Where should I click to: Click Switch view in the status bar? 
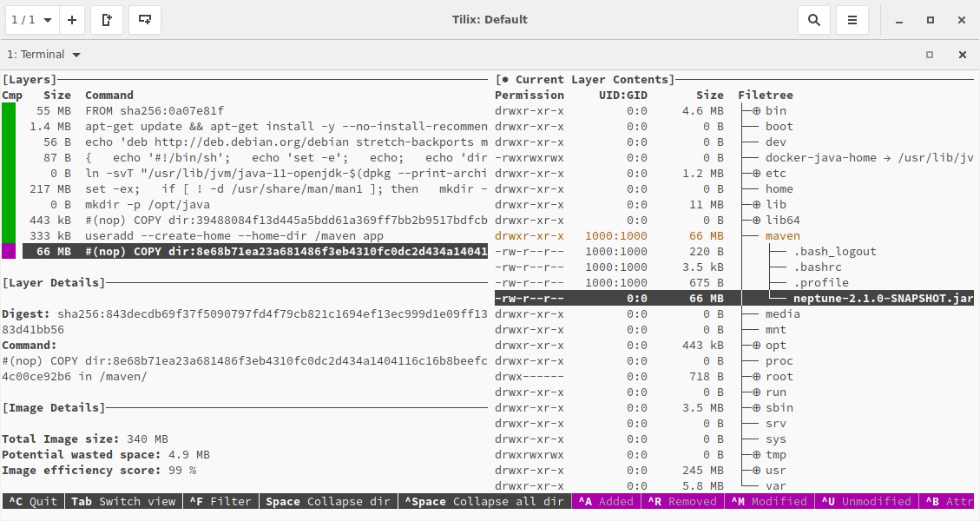pos(123,502)
